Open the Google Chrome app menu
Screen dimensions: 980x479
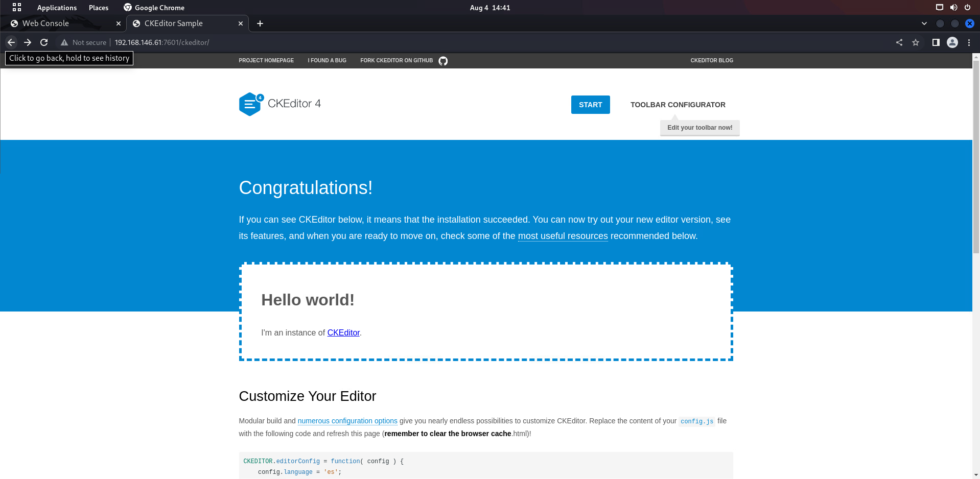(x=154, y=8)
